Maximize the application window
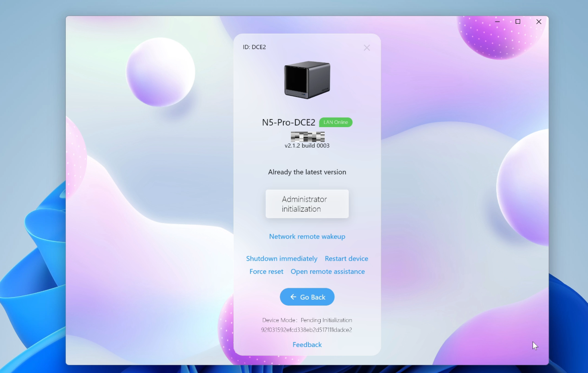The width and height of the screenshot is (588, 373). [518, 22]
